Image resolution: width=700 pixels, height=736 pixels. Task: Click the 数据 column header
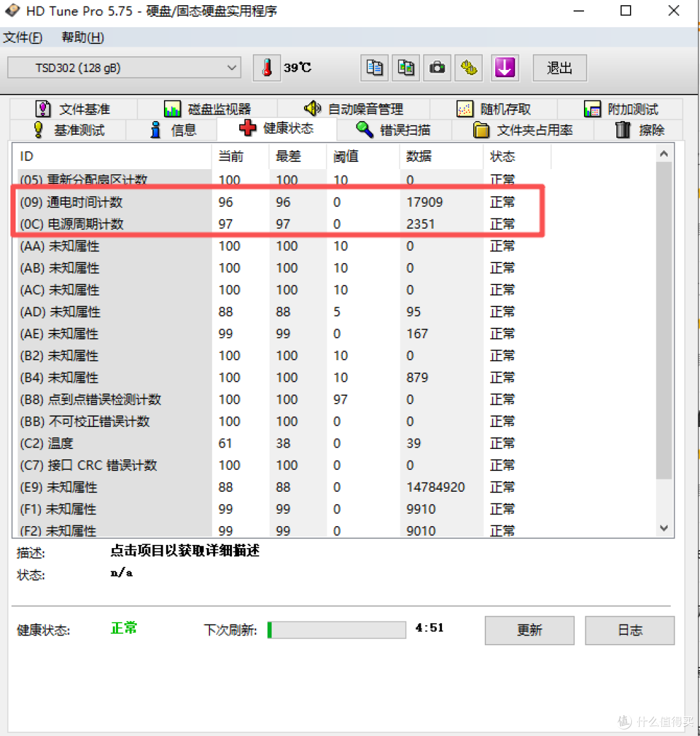441,156
